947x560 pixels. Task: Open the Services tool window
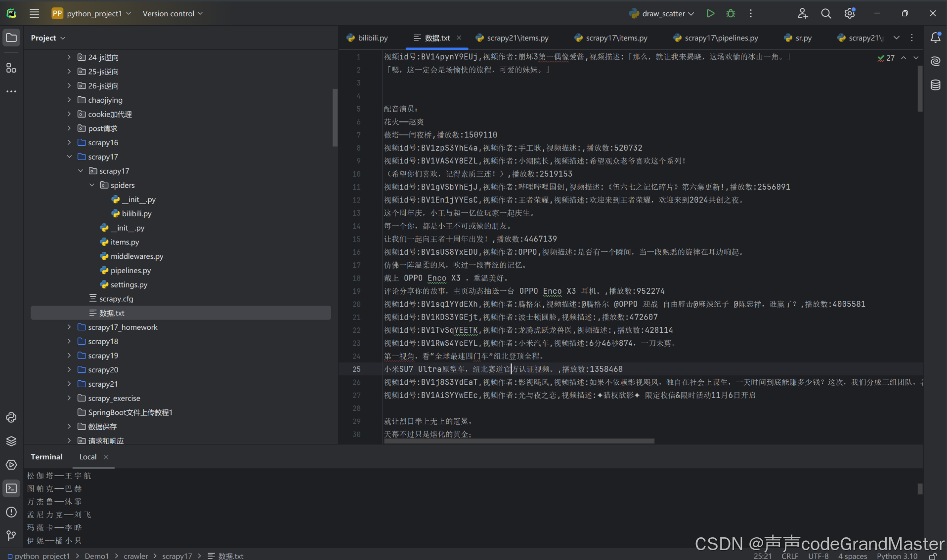coord(11,465)
